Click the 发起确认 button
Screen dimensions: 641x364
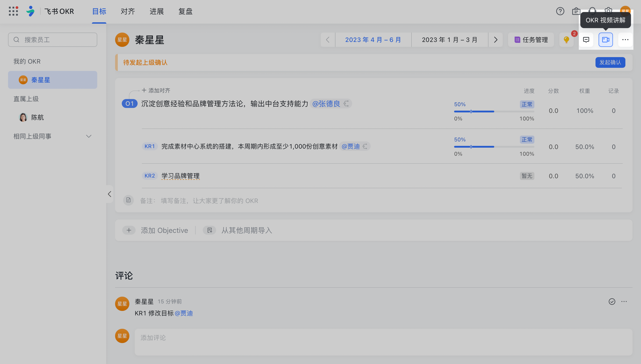click(x=610, y=62)
